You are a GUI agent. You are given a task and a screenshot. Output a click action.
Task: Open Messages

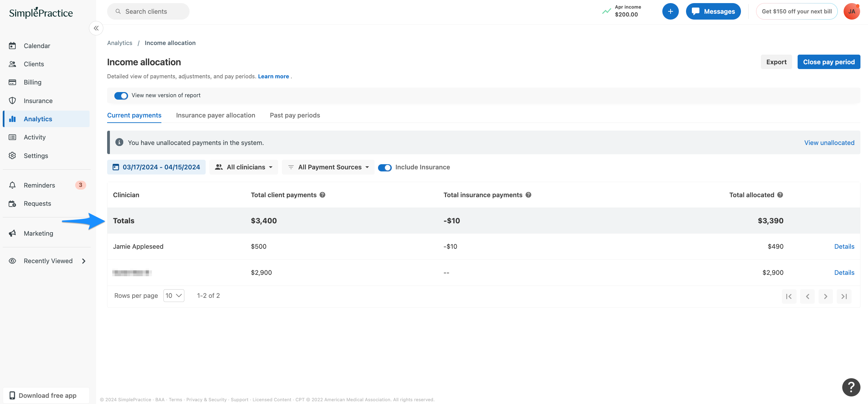point(713,11)
